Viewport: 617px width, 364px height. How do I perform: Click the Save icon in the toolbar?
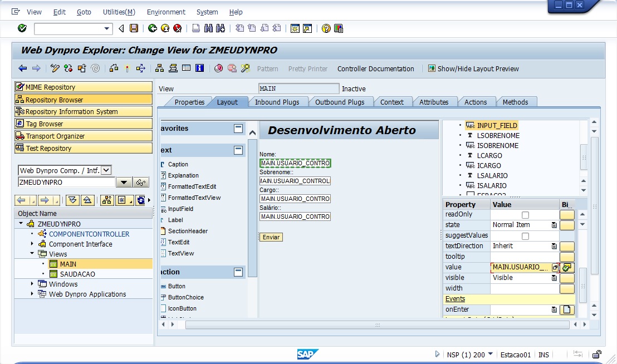134,28
